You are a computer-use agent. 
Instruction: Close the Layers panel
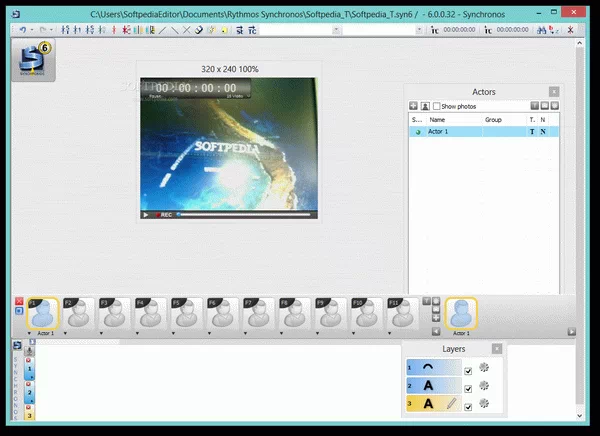pyautogui.click(x=497, y=349)
